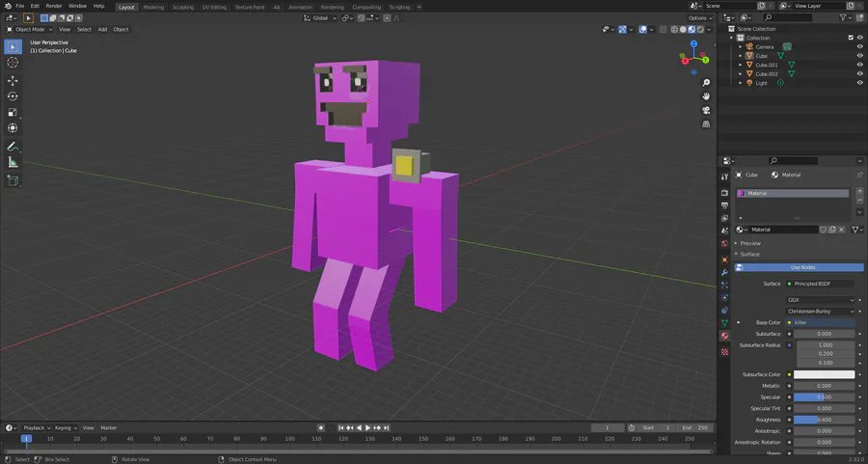The width and height of the screenshot is (868, 464).
Task: Click the pan hand viewport icon
Action: coord(706,96)
